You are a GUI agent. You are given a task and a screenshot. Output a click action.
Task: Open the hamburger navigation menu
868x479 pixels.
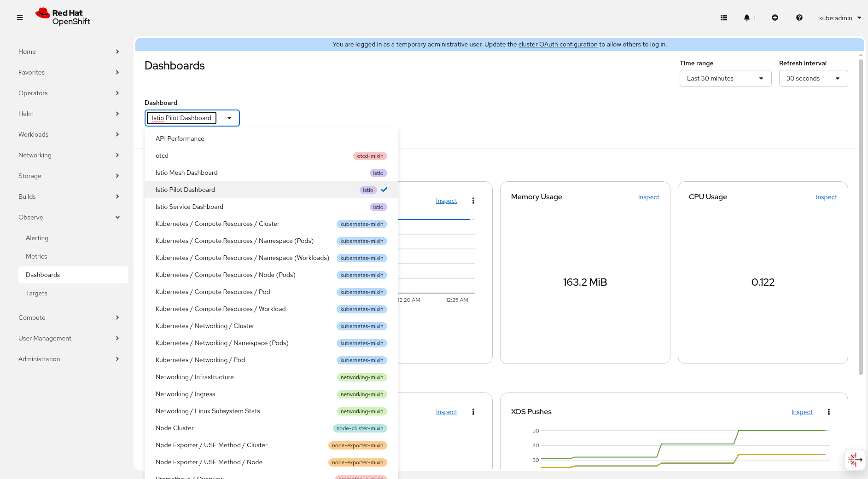[x=20, y=17]
